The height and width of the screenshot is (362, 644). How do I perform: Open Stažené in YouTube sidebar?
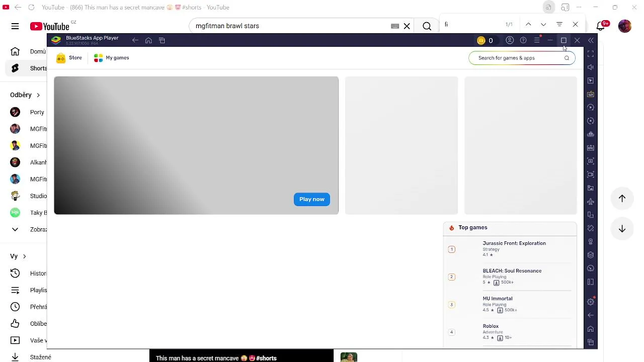pyautogui.click(x=30, y=357)
